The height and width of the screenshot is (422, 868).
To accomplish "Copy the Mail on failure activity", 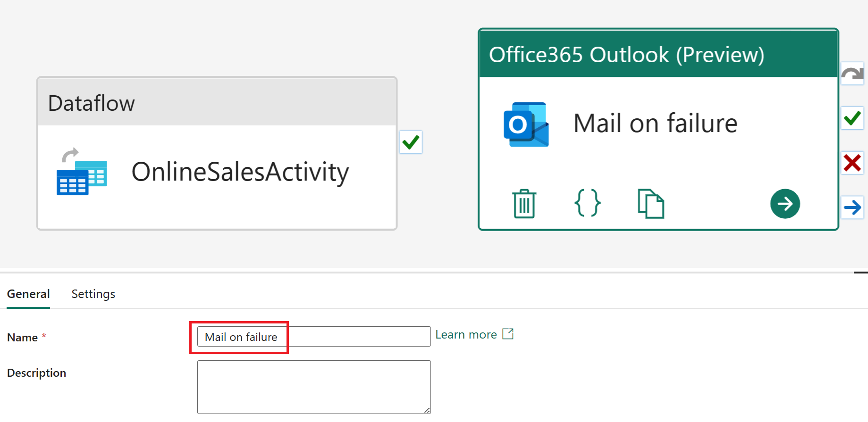I will 650,204.
